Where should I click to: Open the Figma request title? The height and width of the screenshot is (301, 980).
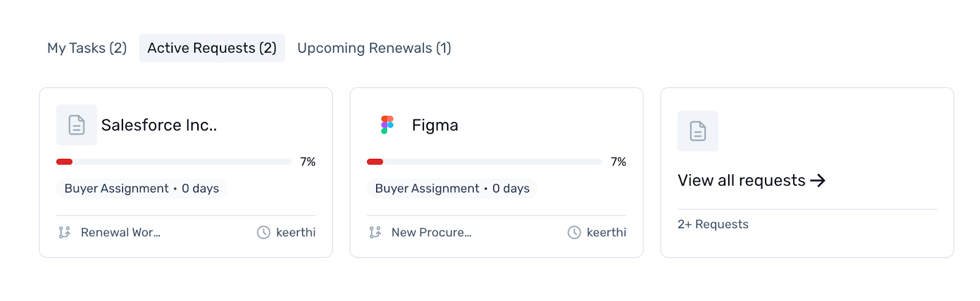[435, 125]
